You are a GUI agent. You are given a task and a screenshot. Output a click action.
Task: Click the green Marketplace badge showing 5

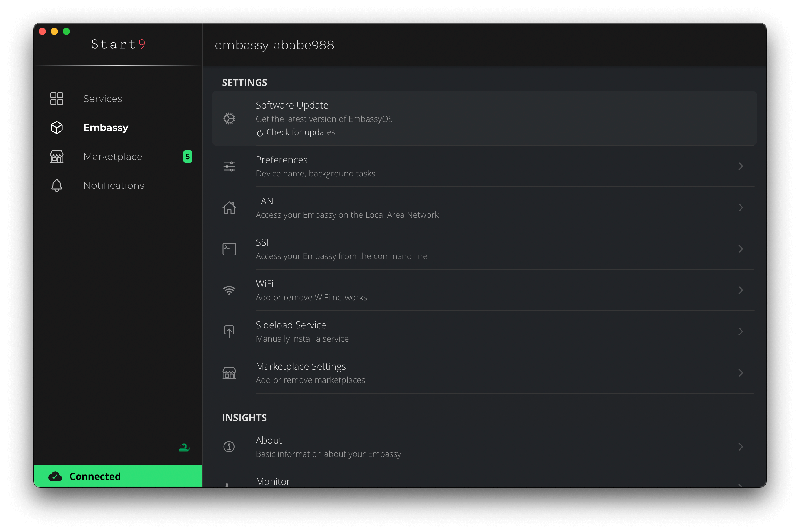(188, 157)
